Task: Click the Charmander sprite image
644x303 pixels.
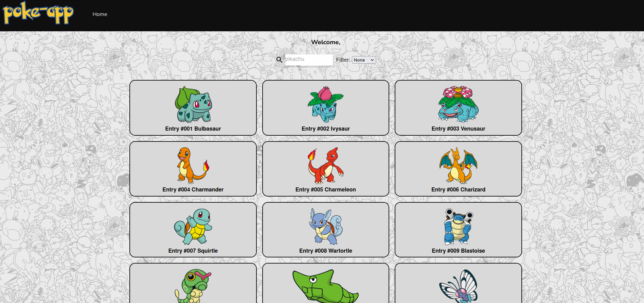Action: pos(193,165)
